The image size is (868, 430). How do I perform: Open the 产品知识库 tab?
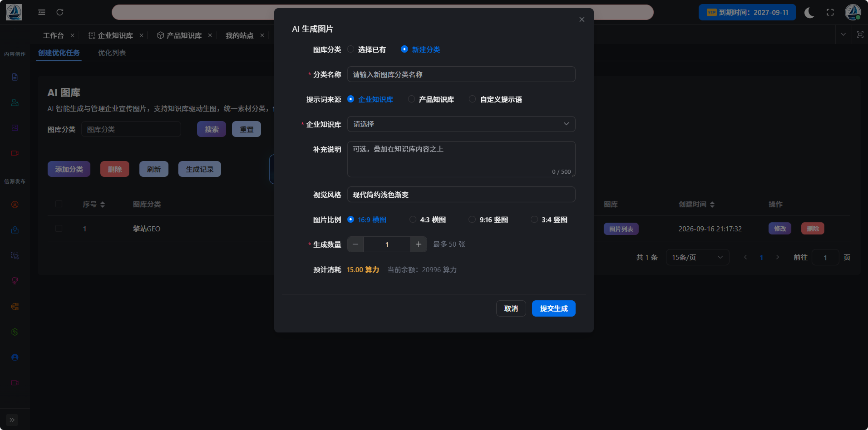coord(180,35)
